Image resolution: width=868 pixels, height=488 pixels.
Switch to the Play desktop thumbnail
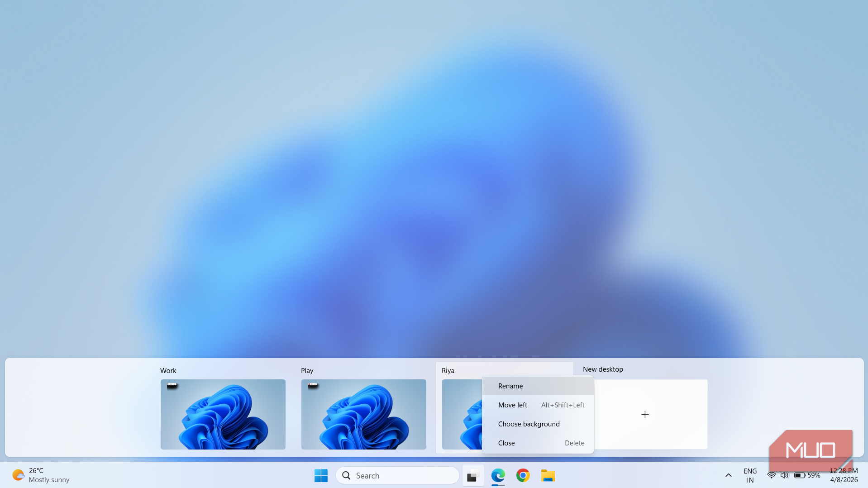point(363,414)
